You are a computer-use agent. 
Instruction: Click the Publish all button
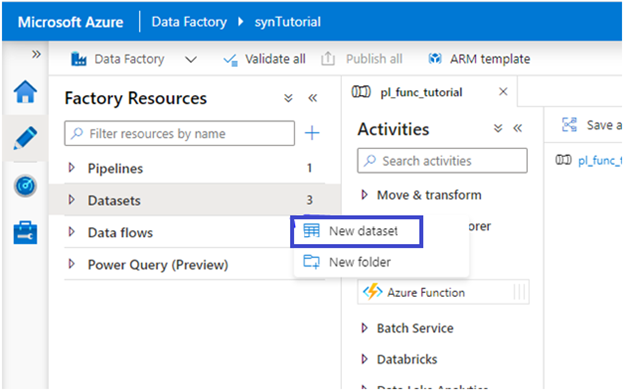point(362,59)
